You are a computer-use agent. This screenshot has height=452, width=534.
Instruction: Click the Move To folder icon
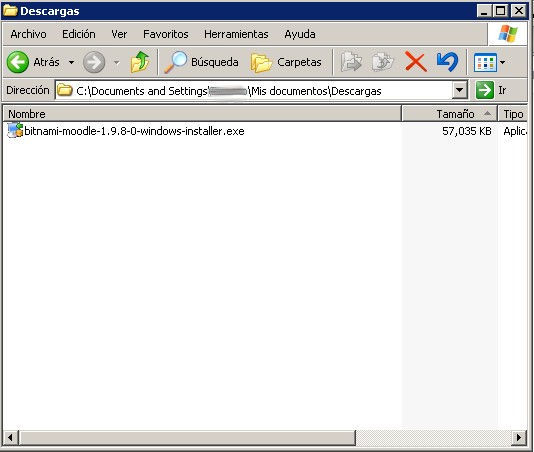point(351,62)
